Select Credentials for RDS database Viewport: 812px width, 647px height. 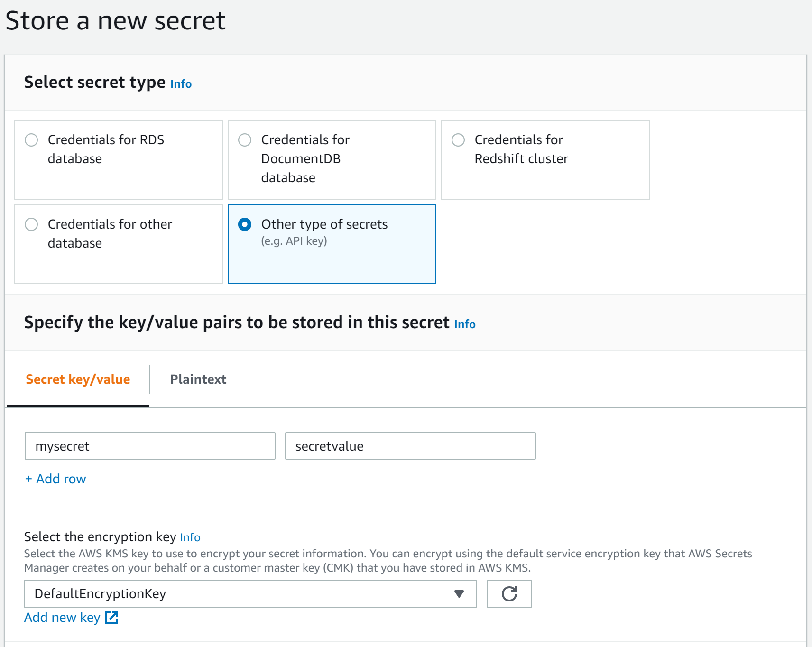(x=31, y=140)
